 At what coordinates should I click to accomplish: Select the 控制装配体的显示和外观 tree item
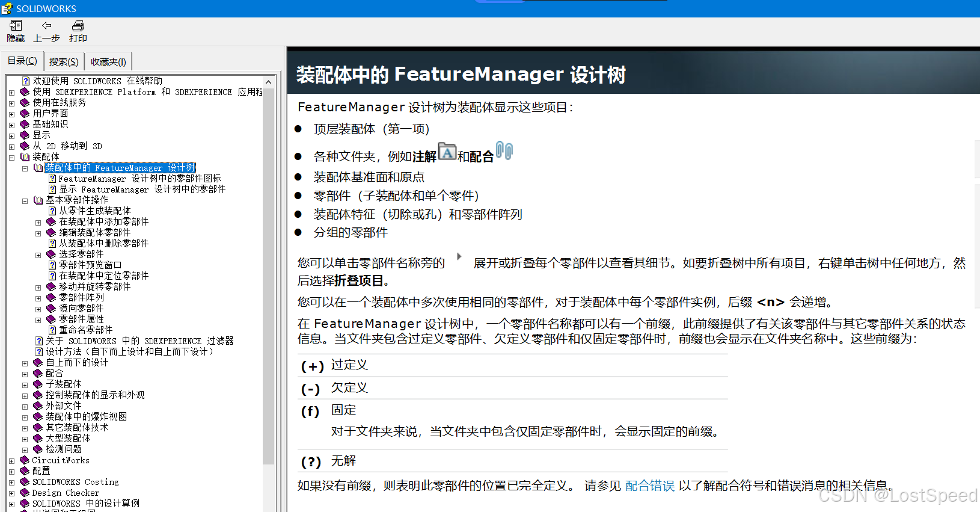[x=95, y=395]
